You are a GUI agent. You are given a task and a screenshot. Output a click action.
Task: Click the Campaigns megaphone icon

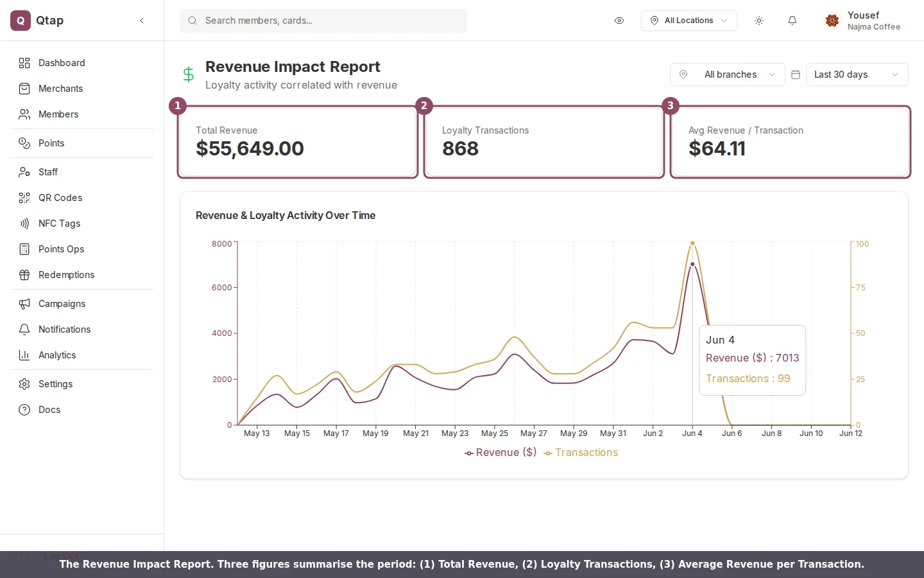[24, 304]
